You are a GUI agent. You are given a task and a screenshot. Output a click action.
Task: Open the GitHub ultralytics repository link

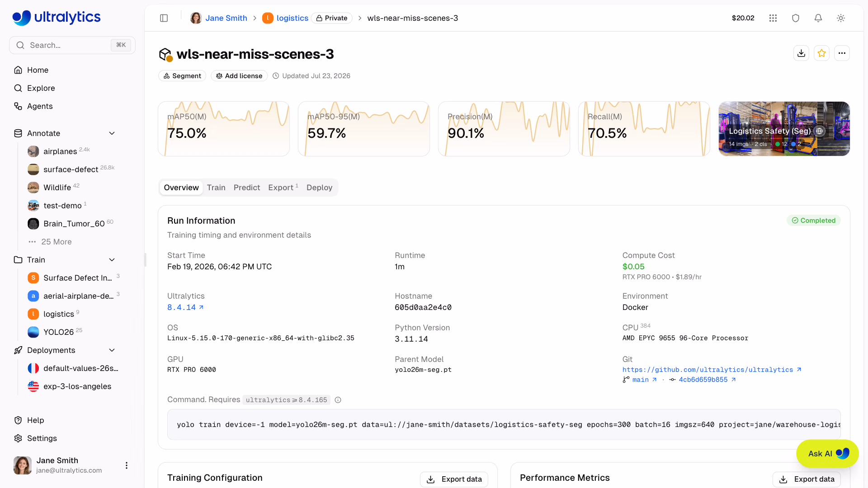pos(712,370)
